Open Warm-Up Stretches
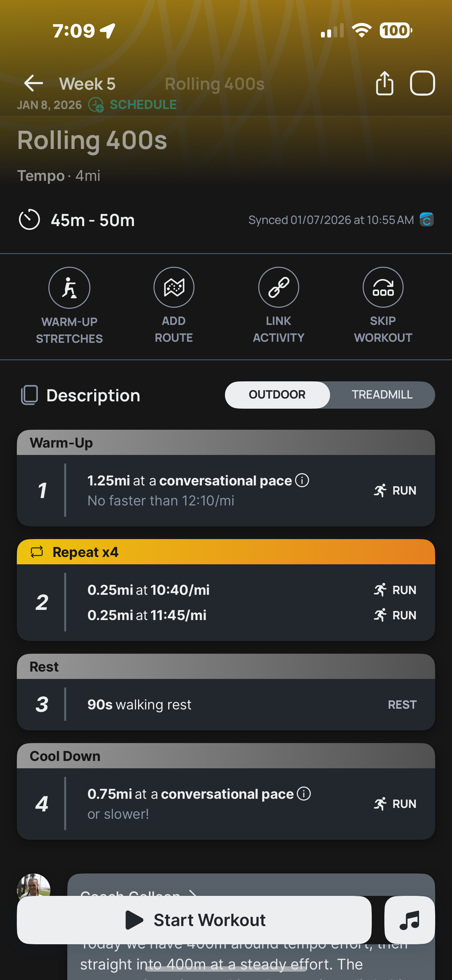 pos(69,288)
